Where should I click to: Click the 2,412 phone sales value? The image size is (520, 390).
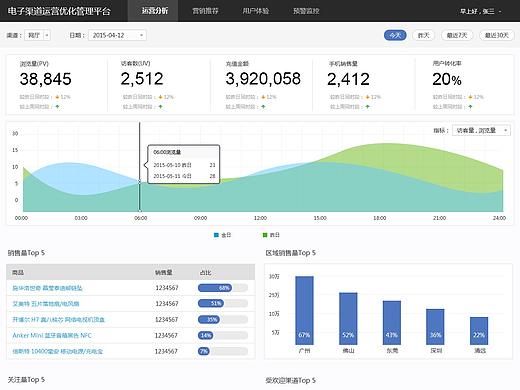[348, 79]
